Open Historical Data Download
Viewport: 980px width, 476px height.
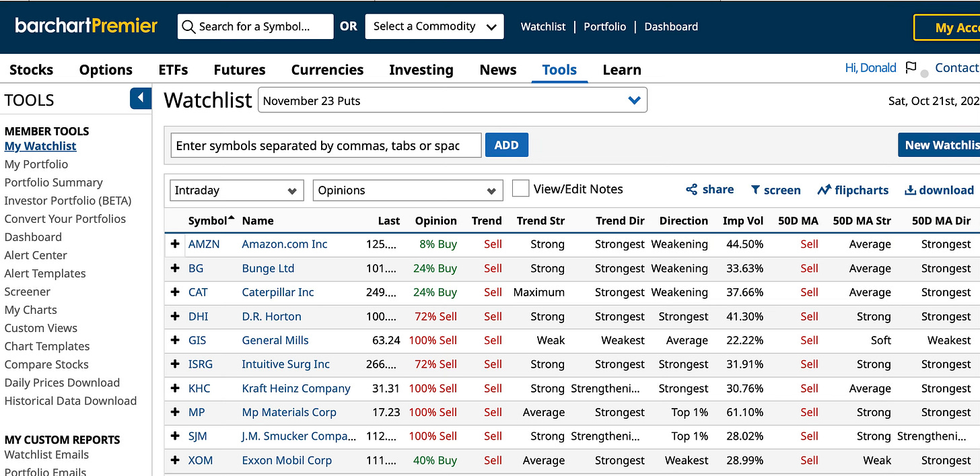(71, 401)
